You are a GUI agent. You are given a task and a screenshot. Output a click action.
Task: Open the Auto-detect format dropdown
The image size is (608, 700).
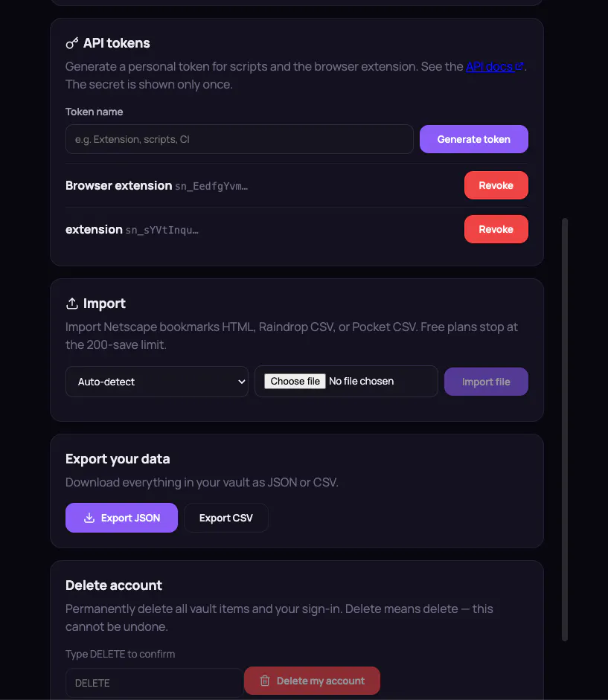157,382
